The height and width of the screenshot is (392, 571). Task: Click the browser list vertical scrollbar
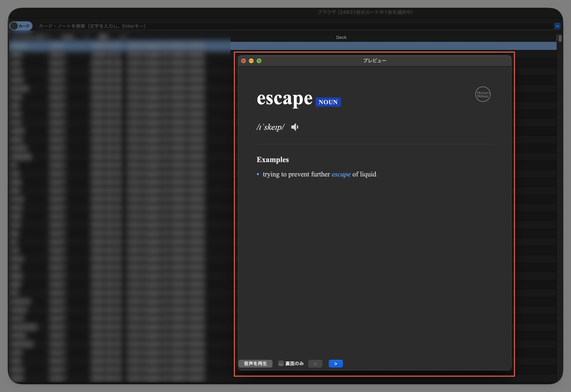coord(560,39)
